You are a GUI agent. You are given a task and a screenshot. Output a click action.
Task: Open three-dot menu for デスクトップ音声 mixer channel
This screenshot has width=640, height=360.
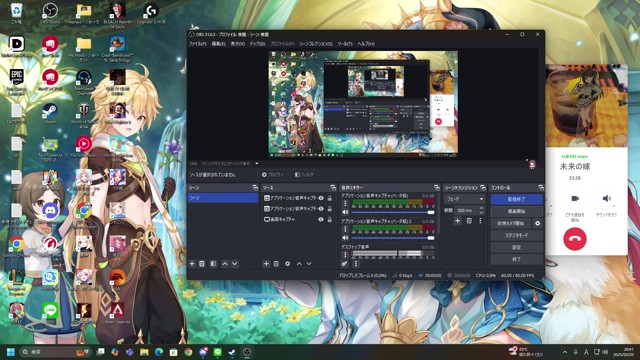[345, 254]
